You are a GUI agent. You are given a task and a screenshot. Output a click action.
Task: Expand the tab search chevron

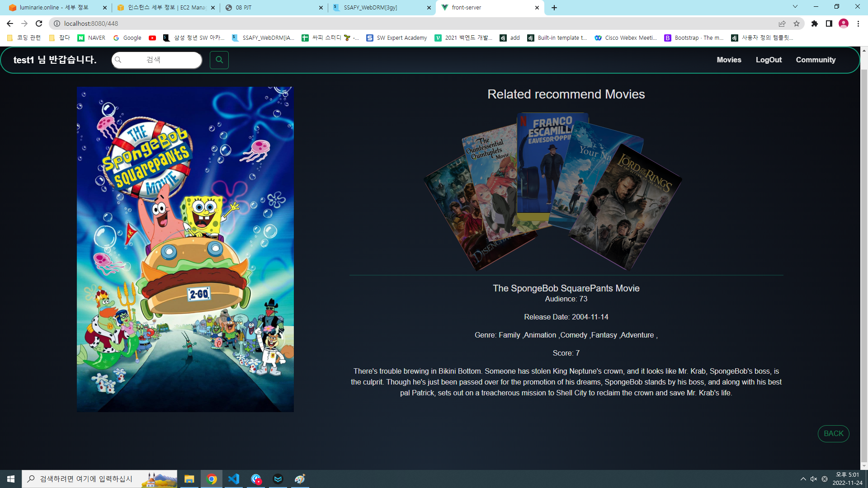(x=795, y=7)
